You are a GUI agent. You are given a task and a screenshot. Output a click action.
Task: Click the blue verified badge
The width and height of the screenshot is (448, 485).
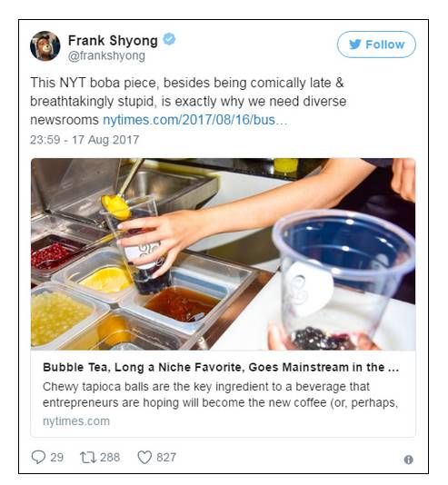pyautogui.click(x=169, y=39)
